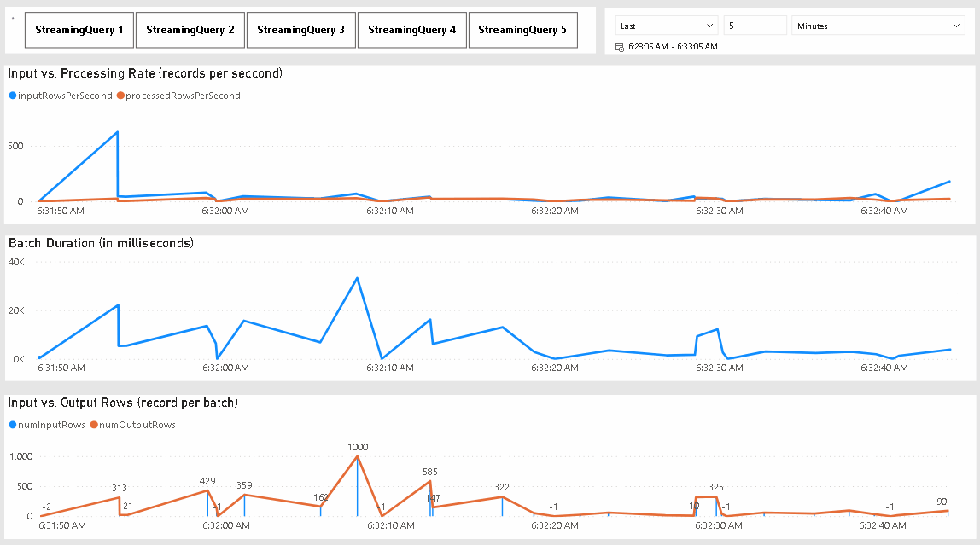
Task: Switch to StreamingQuery 3
Action: [300, 29]
